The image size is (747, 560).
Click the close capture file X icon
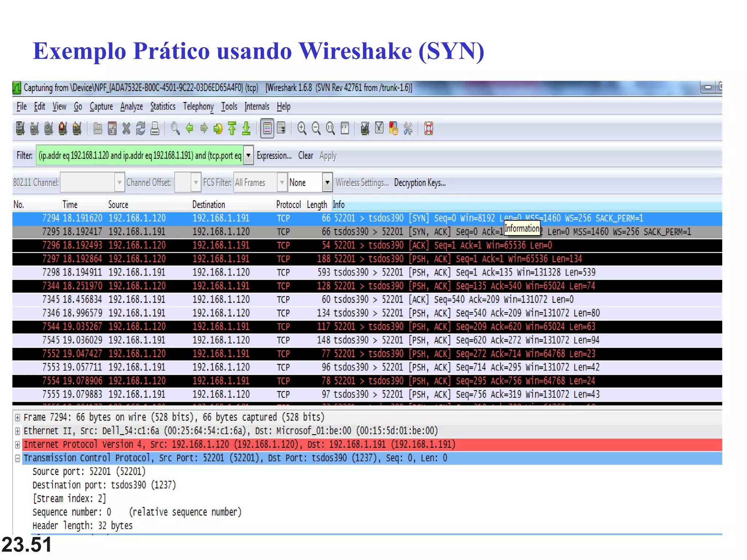pos(126,128)
